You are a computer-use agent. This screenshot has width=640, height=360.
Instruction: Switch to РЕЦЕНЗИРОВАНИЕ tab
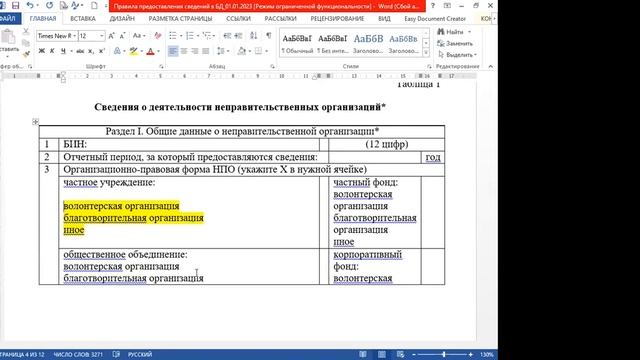(337, 19)
